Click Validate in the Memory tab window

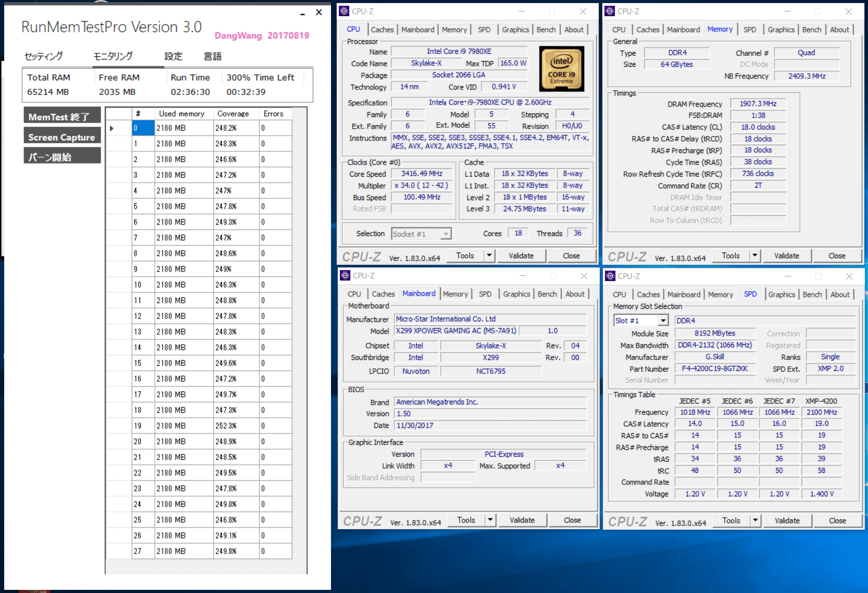(x=787, y=255)
